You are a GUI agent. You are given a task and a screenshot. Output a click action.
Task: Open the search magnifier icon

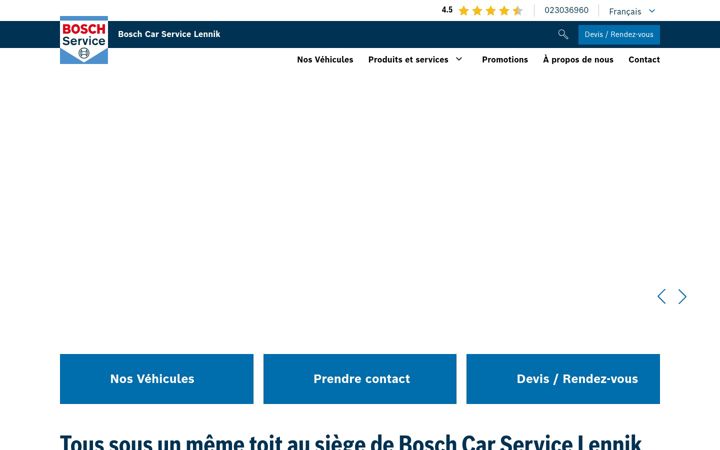563,34
